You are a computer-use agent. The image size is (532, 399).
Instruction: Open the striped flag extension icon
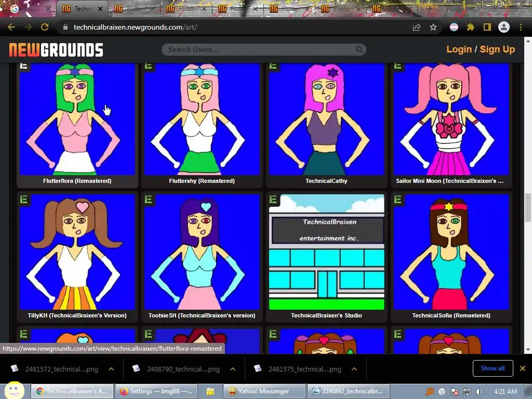click(454, 27)
